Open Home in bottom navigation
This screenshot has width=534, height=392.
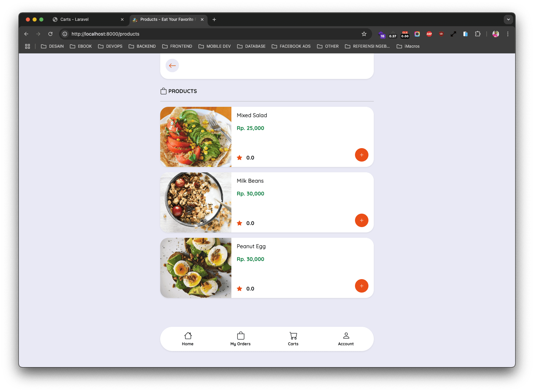click(x=188, y=339)
